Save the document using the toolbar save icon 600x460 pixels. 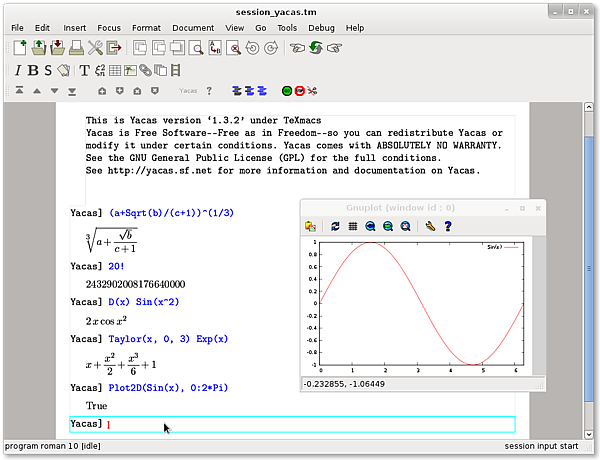point(57,48)
